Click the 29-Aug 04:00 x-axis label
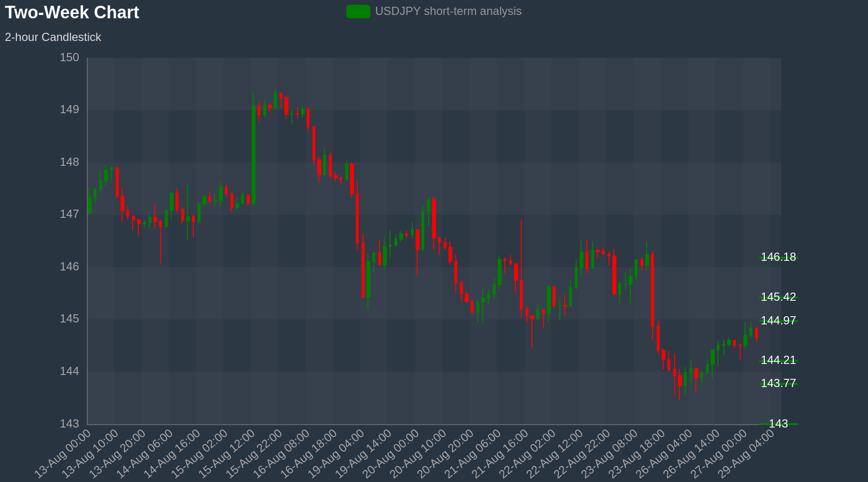 pos(746,454)
